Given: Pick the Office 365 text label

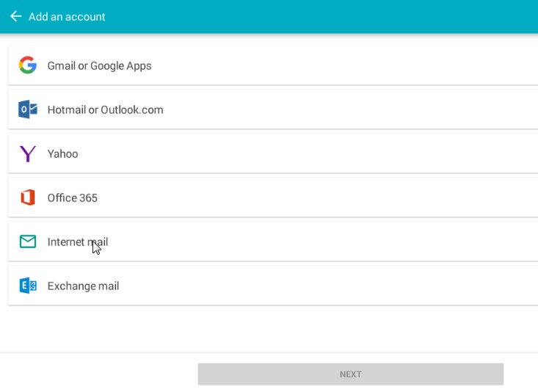Looking at the screenshot, I should pyautogui.click(x=73, y=197).
